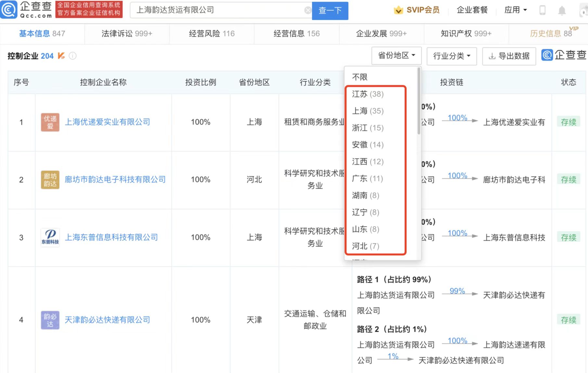
Task: Click 租赁和商务服务业 industry cell
Action: click(314, 122)
